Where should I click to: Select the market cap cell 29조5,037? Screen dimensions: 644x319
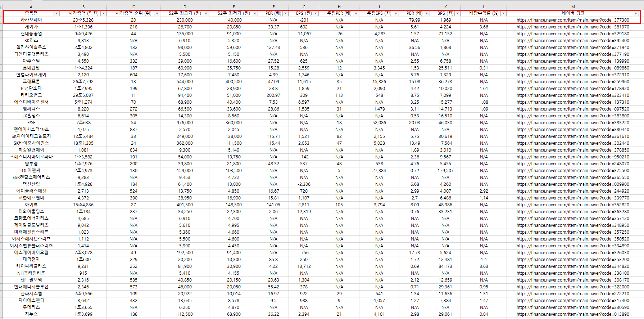(x=83, y=95)
